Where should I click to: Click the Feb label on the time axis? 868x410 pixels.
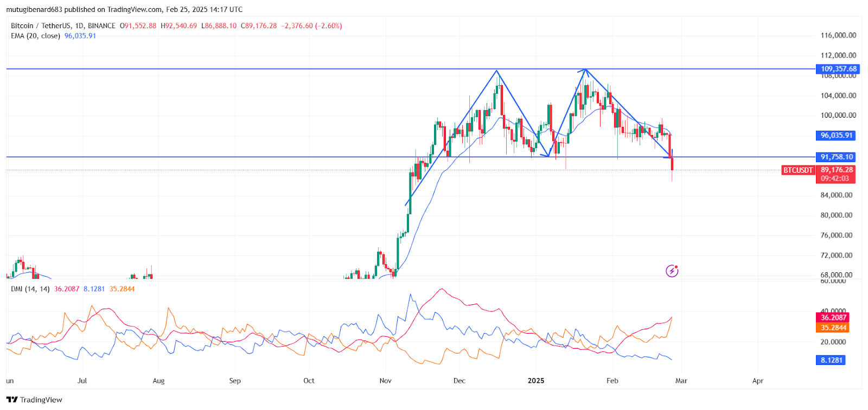point(612,381)
